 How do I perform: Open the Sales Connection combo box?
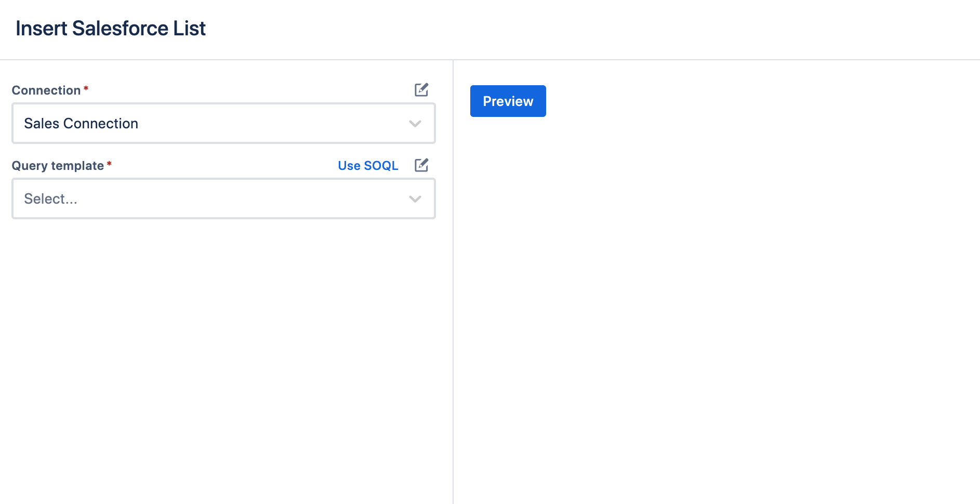pos(223,124)
